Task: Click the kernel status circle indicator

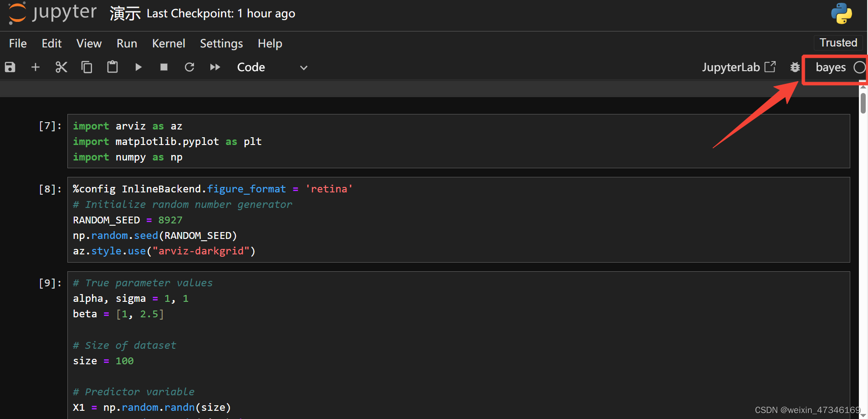Action: (x=859, y=67)
